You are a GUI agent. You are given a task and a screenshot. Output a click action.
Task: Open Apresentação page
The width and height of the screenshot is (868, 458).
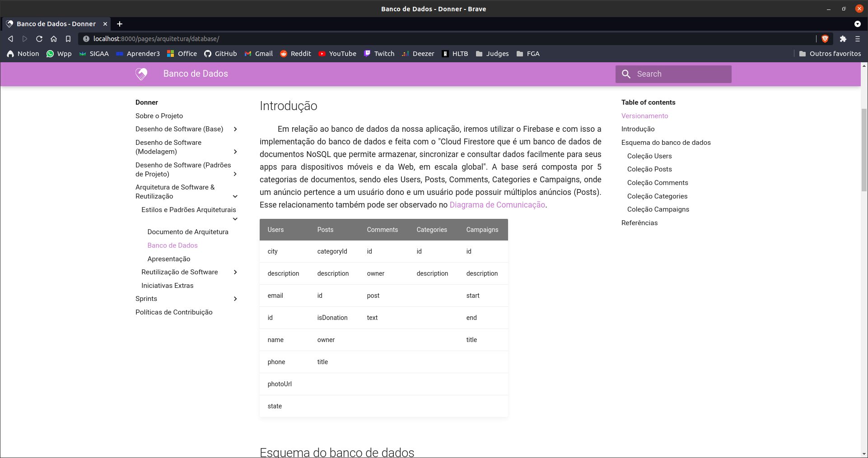click(169, 259)
